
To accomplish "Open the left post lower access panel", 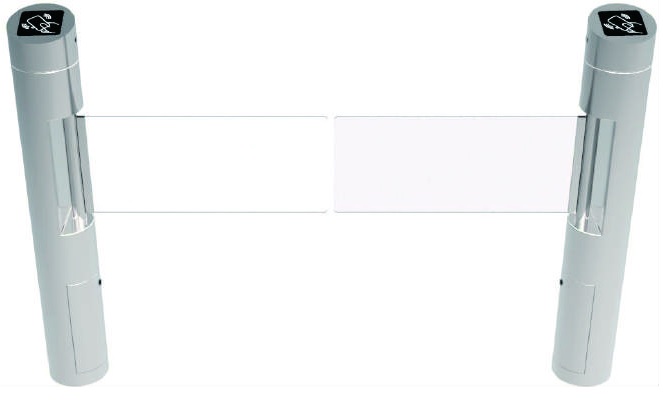I will click(86, 327).
